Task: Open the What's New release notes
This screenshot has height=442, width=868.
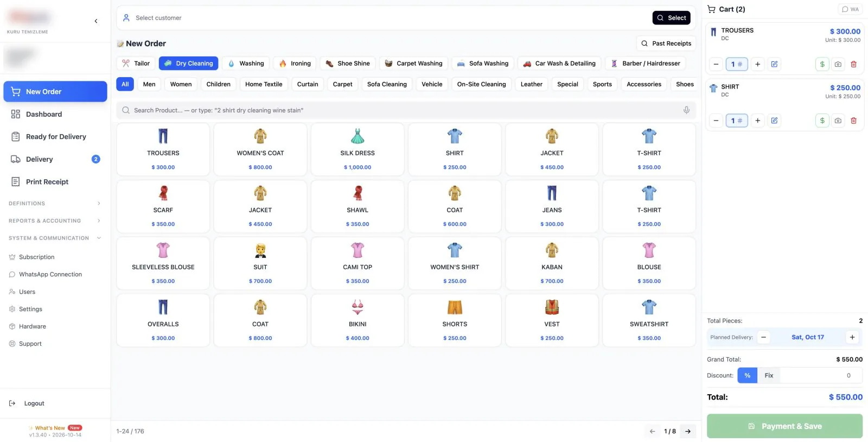Action: click(x=55, y=428)
